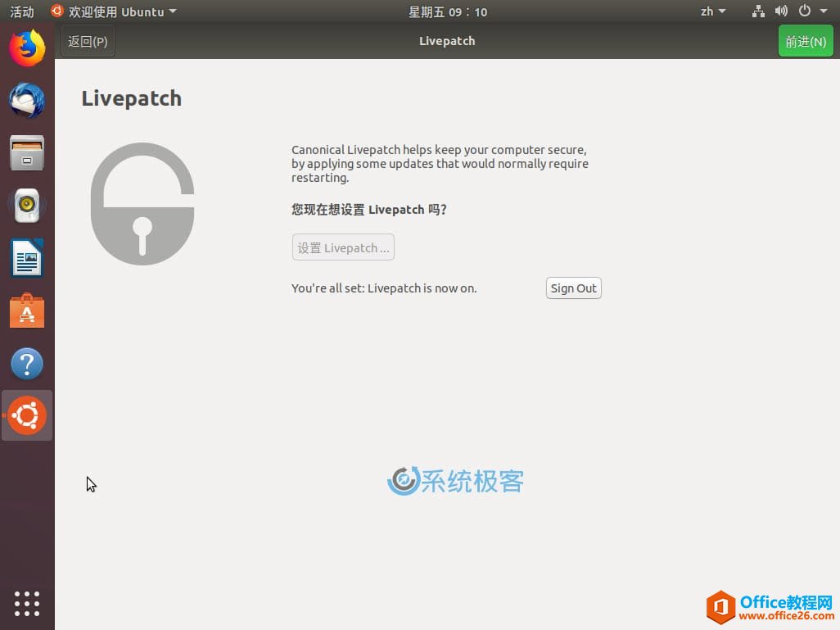Open the power icon menu
840x630 pixels.
(x=804, y=11)
